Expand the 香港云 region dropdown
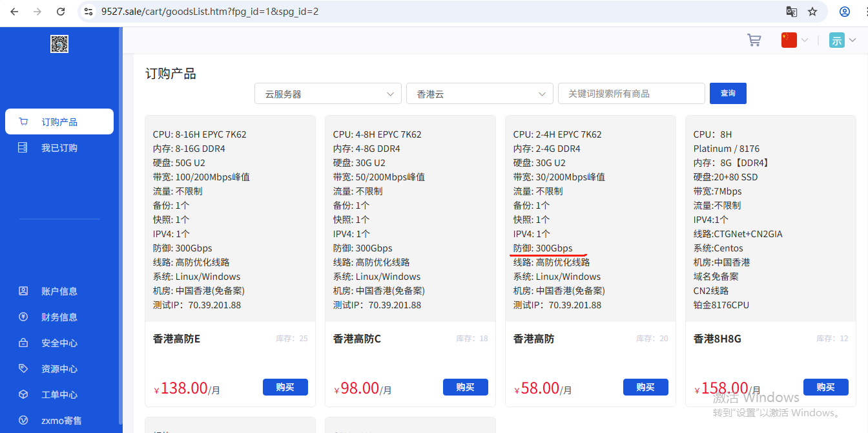The height and width of the screenshot is (433, 868). click(479, 94)
